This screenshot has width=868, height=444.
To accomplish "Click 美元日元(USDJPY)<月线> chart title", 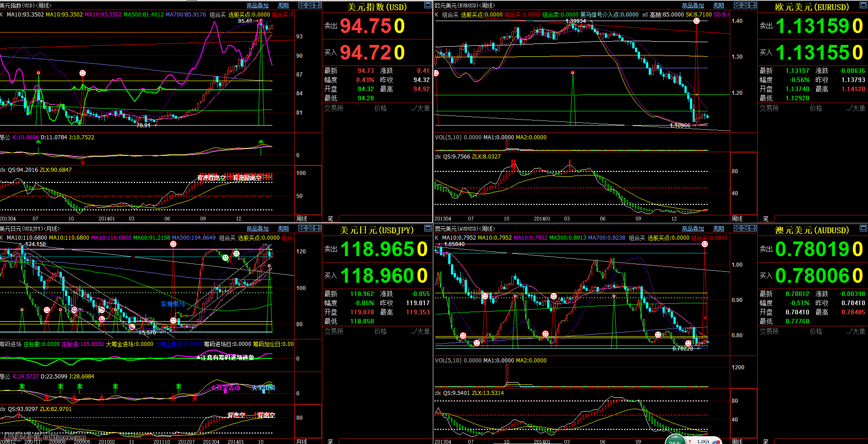I will pos(30,229).
